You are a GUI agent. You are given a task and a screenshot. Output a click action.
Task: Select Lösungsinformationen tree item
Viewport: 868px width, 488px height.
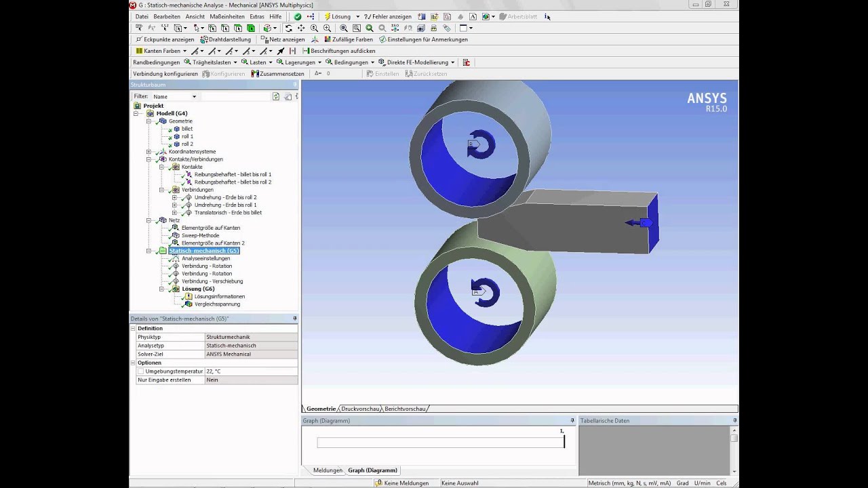click(220, 296)
